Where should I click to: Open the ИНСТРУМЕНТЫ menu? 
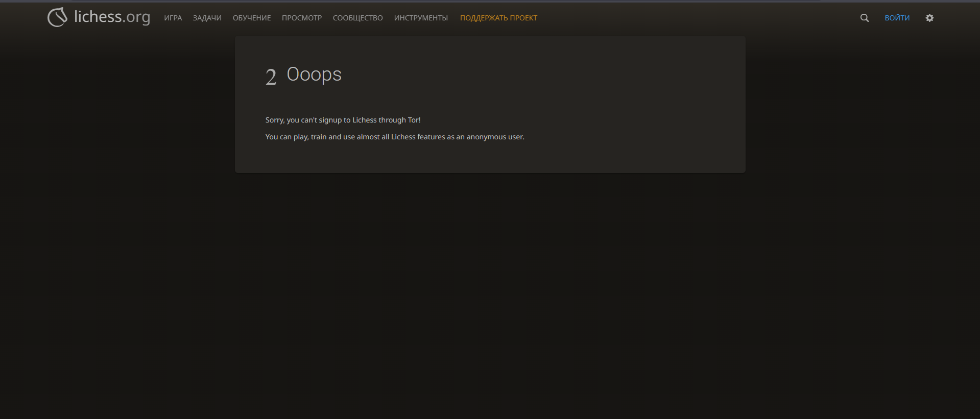421,18
